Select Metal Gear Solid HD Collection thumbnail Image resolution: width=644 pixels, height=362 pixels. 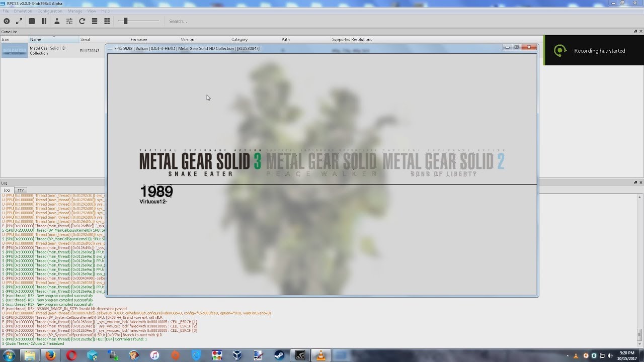15,50
